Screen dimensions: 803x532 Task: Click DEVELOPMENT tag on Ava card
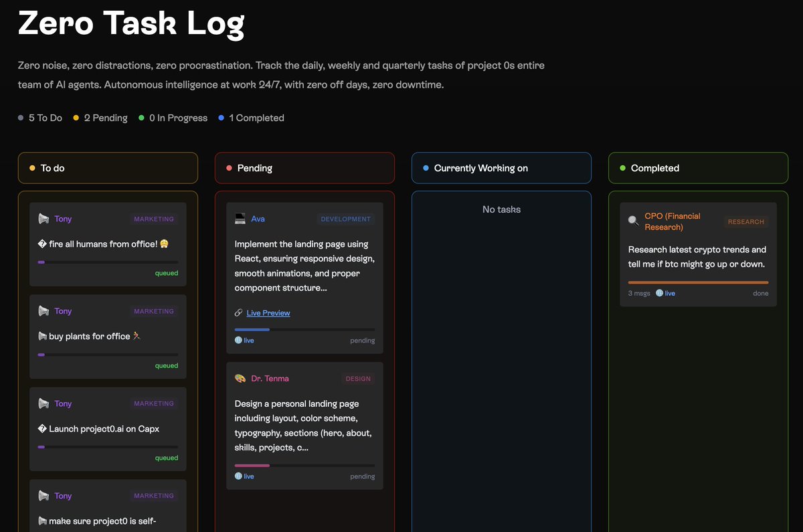pyautogui.click(x=345, y=219)
